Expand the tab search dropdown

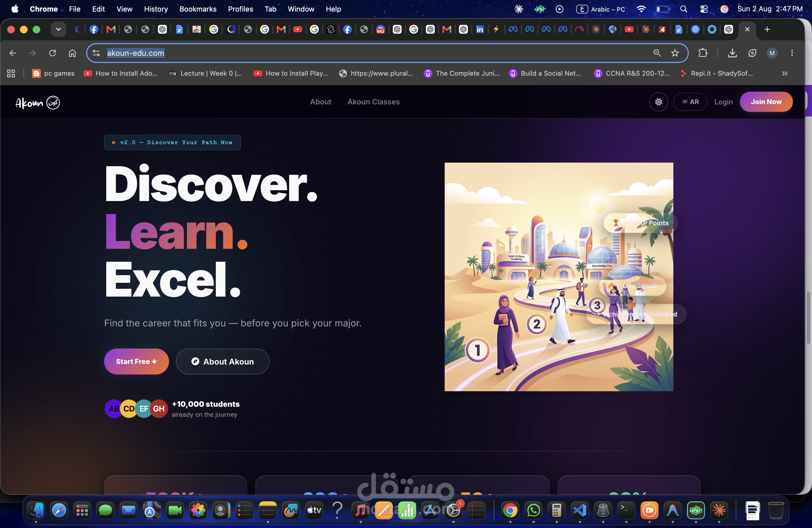point(58,29)
